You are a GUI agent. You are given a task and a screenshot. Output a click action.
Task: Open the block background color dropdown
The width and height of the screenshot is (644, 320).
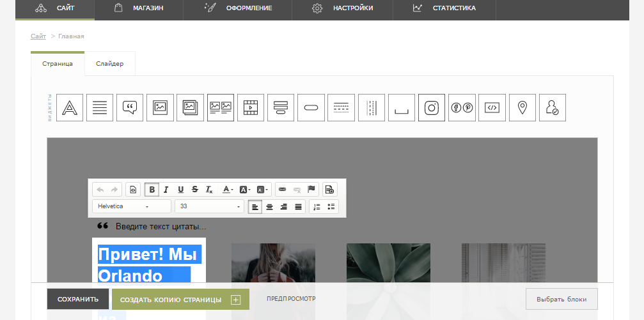coord(262,190)
